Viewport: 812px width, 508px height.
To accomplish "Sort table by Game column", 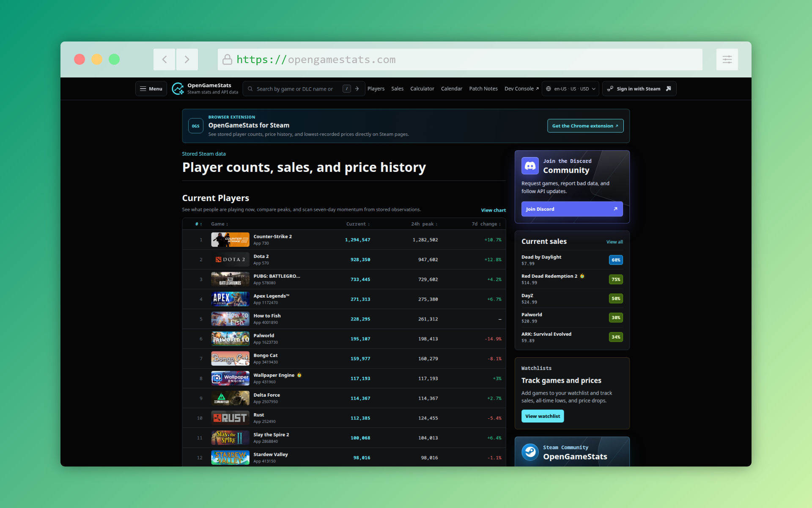I will pos(219,224).
